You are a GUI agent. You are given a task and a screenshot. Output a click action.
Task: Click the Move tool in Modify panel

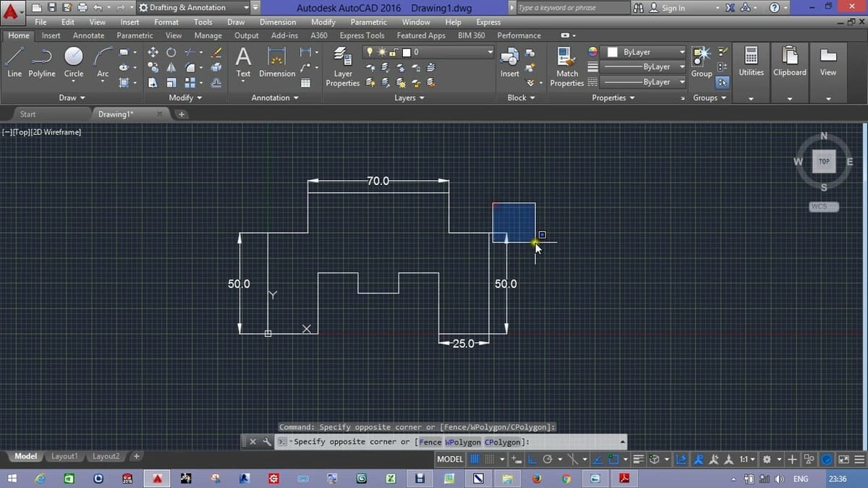(153, 53)
